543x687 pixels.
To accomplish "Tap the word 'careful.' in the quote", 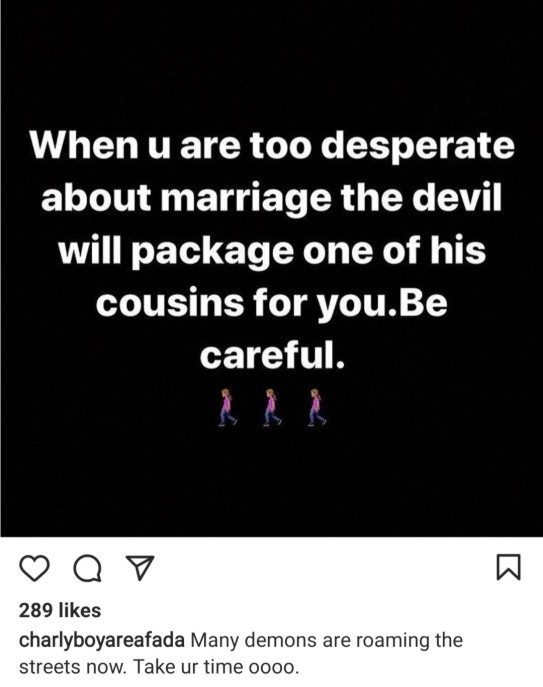I will click(272, 354).
